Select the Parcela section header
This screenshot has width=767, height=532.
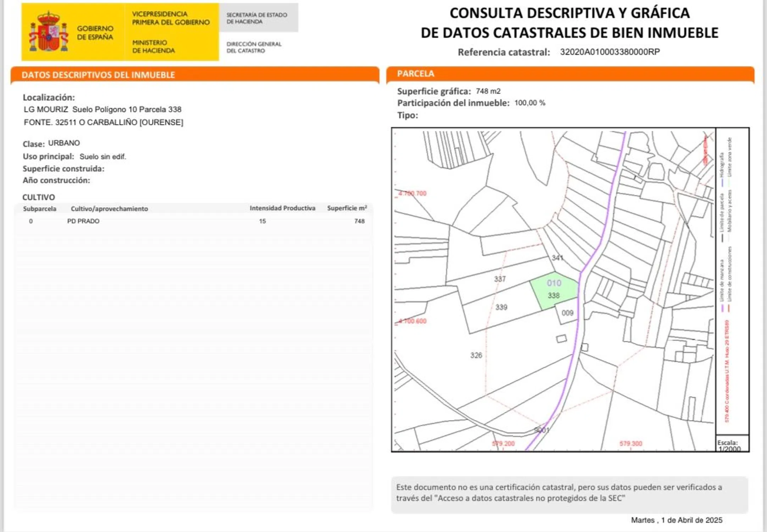click(x=416, y=74)
